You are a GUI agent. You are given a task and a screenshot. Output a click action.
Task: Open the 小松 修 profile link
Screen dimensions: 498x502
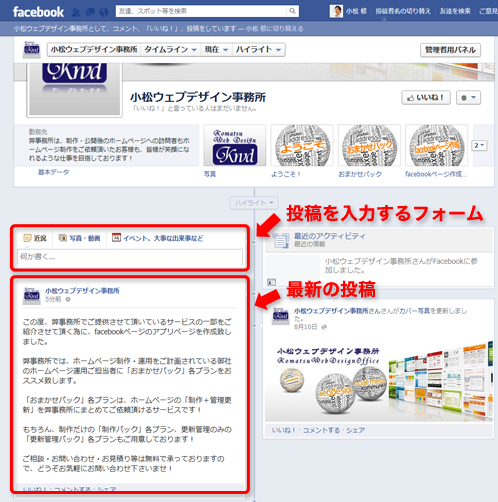click(356, 11)
